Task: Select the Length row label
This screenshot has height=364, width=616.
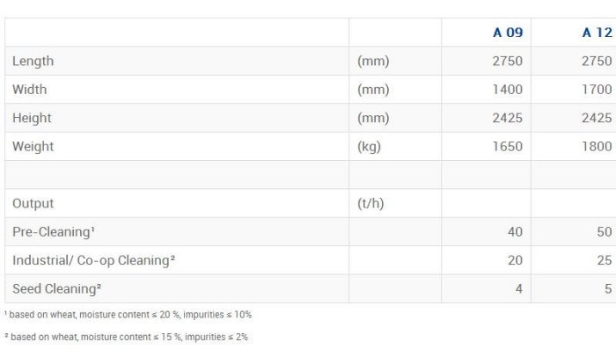Action: click(x=33, y=62)
